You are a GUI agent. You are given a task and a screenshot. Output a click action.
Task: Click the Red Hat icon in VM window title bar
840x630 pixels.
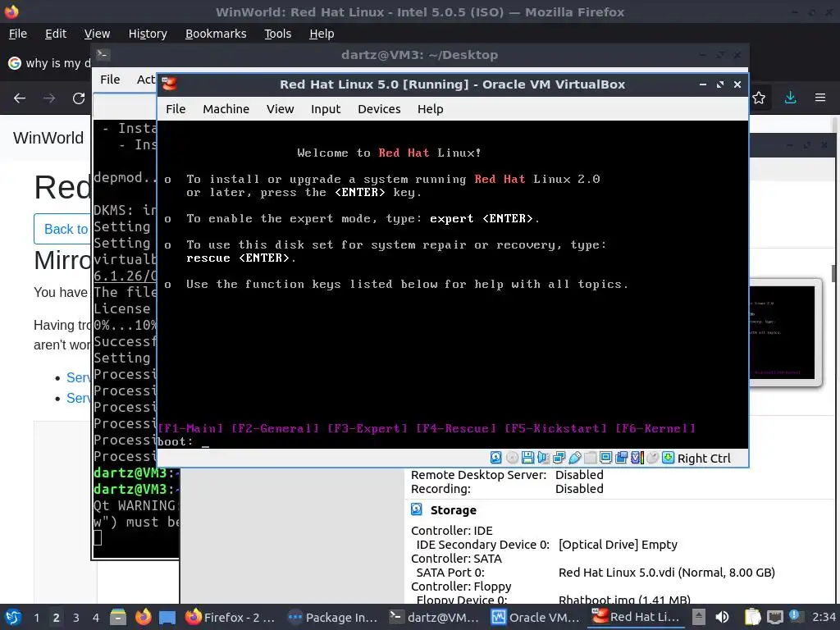[169, 84]
